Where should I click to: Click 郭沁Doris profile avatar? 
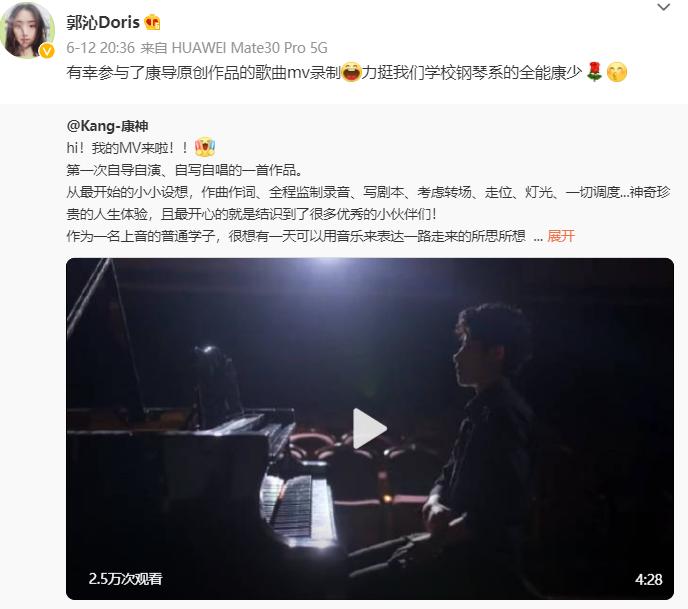[x=27, y=30]
